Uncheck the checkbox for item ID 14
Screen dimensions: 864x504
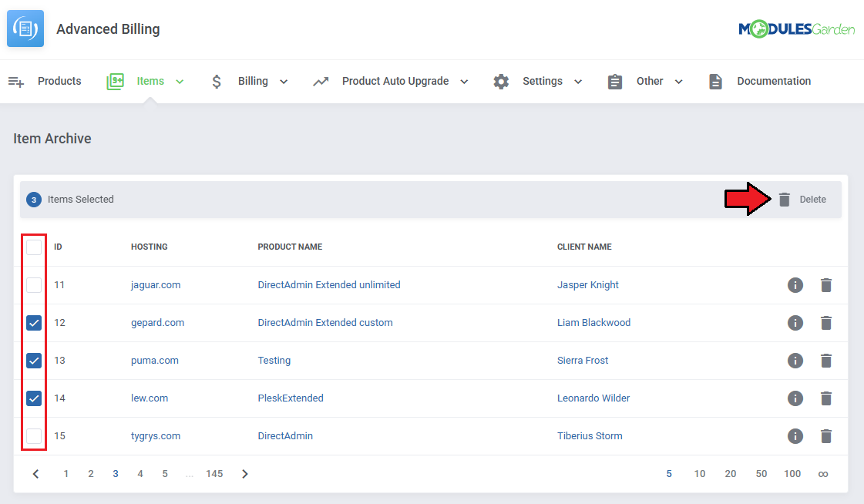(x=34, y=398)
